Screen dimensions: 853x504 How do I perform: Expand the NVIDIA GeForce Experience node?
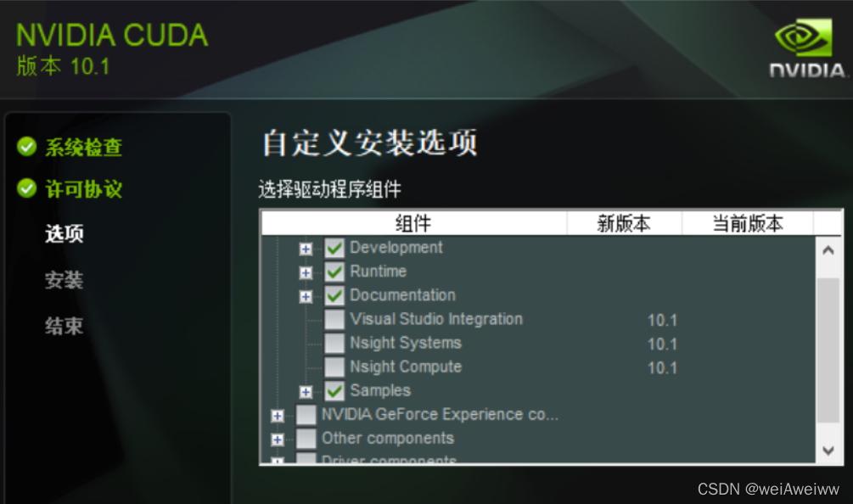point(278,416)
